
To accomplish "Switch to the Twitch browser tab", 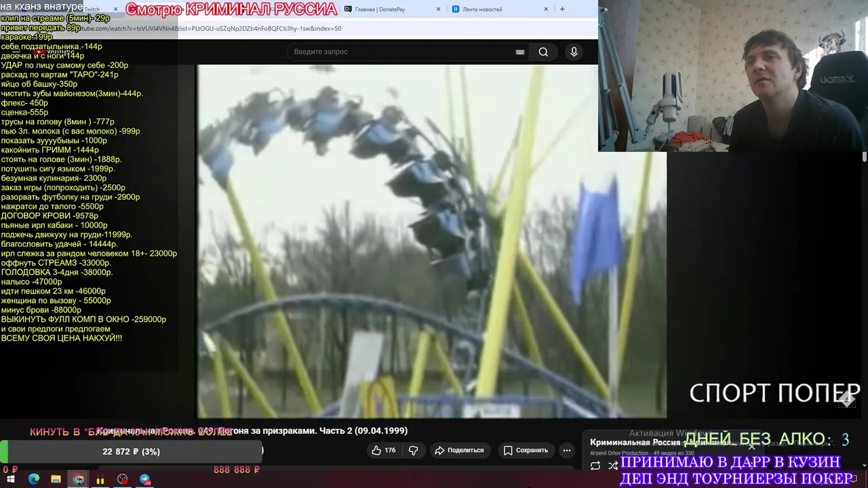I will [92, 9].
